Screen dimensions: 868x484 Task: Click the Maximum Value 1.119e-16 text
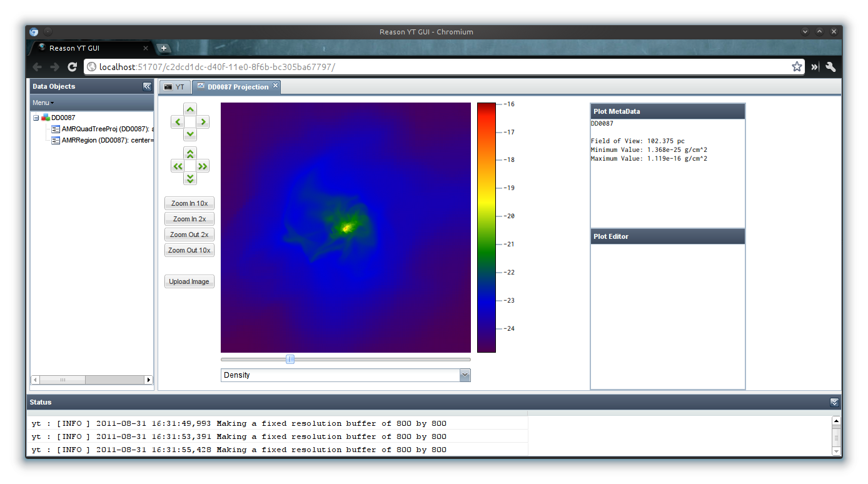pyautogui.click(x=649, y=159)
